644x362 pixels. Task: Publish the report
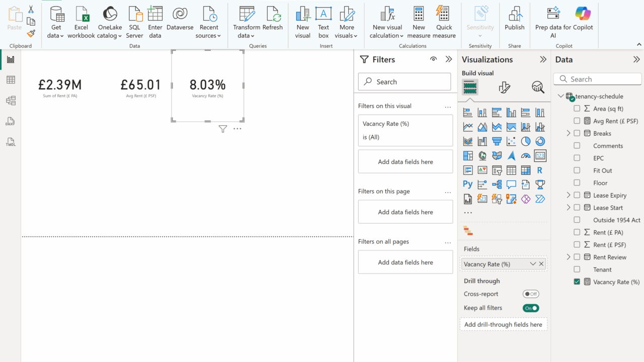click(515, 19)
